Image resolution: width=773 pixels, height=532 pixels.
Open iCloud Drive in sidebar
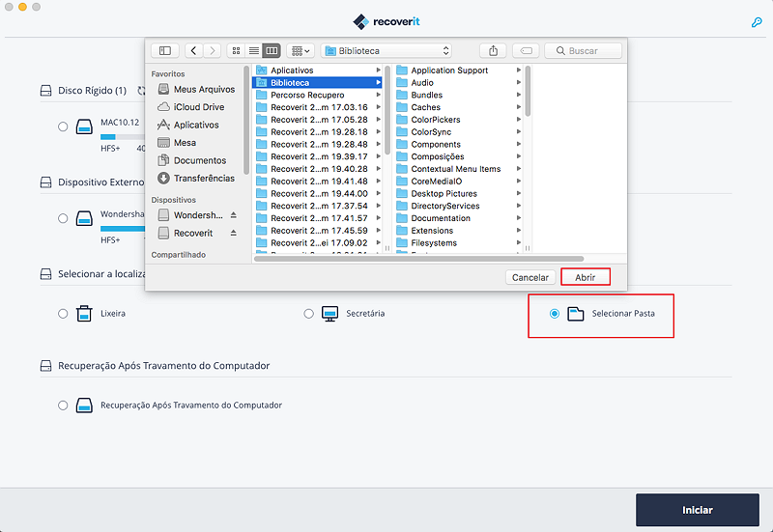click(190, 107)
